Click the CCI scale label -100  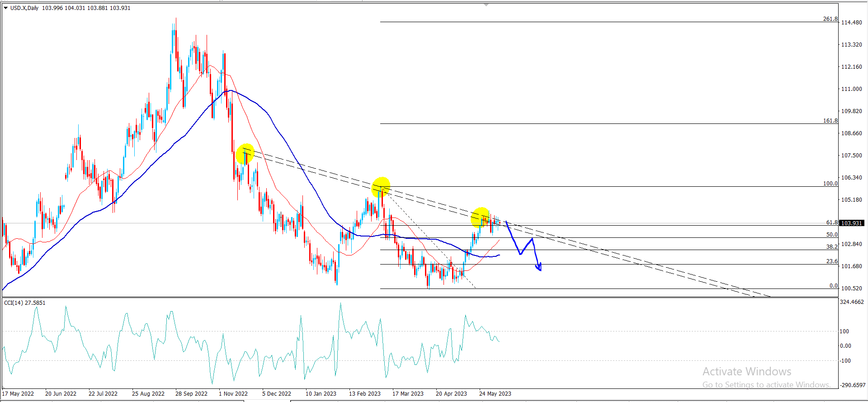845,361
